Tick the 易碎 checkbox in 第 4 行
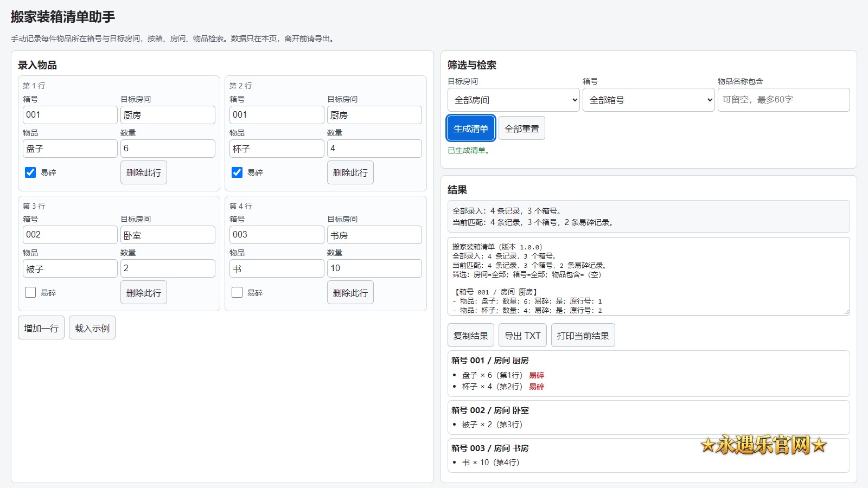This screenshot has height=488, width=868. click(x=237, y=292)
